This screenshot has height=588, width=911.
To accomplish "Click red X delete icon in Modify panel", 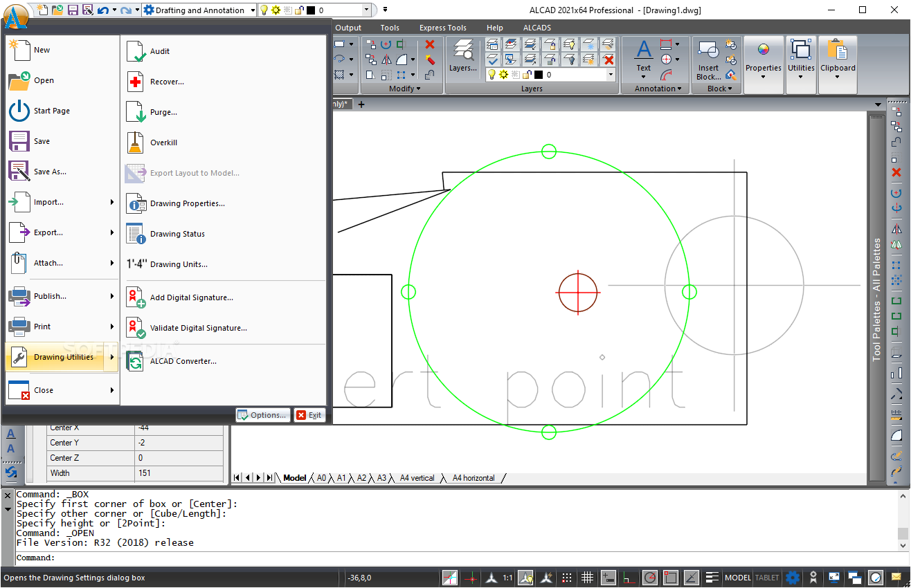I will (430, 44).
